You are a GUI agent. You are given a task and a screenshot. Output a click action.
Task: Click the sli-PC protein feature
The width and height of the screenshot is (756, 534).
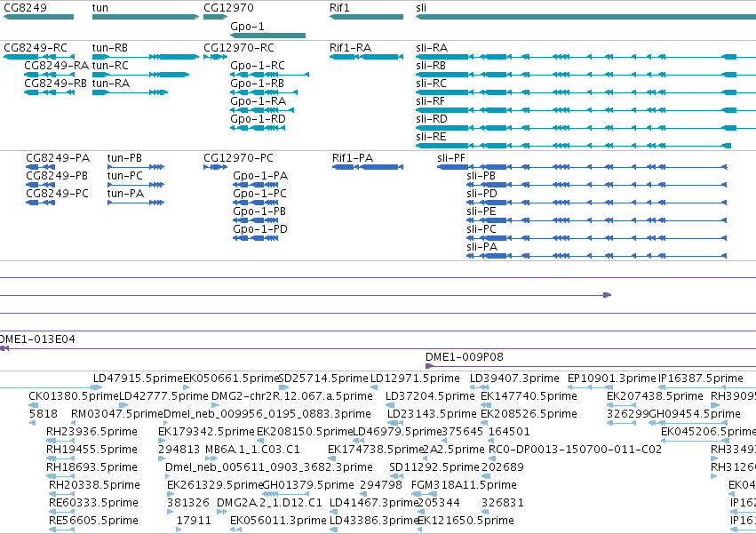597,239
